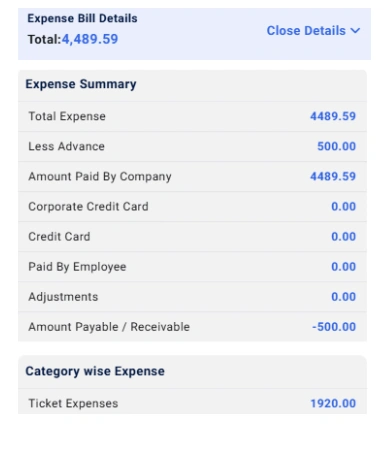The image size is (390, 454).
Task: Select the Corporate Credit Card label
Action: point(88,207)
